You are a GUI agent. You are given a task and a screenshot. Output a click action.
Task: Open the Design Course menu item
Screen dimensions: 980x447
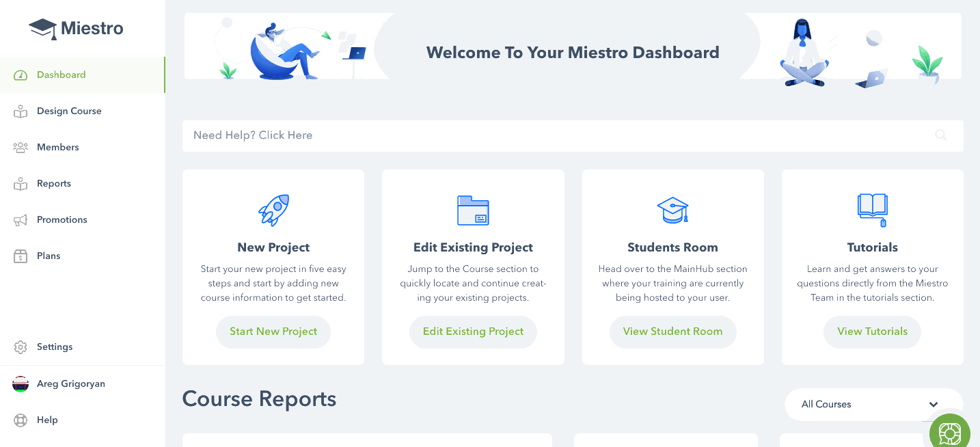point(82,111)
